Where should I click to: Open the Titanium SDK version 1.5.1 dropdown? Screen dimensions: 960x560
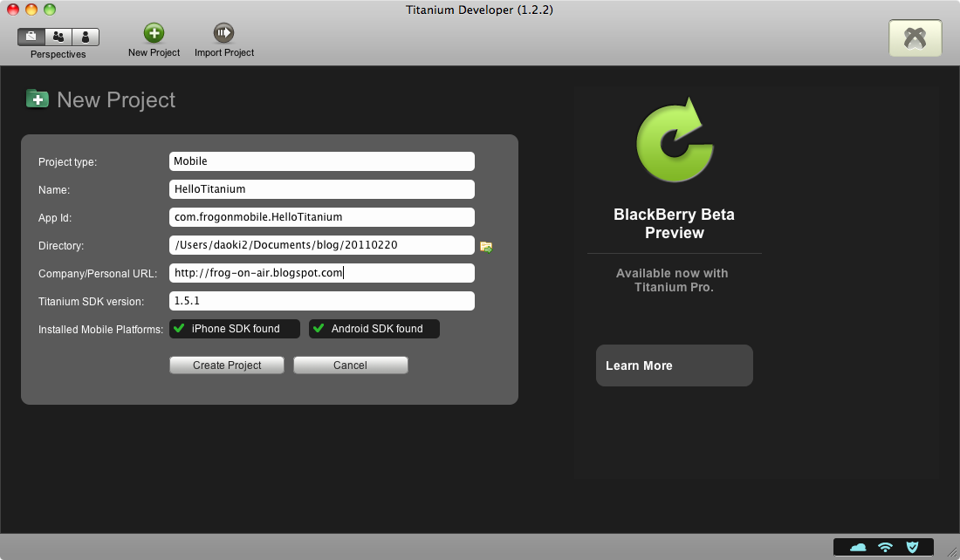pyautogui.click(x=322, y=301)
